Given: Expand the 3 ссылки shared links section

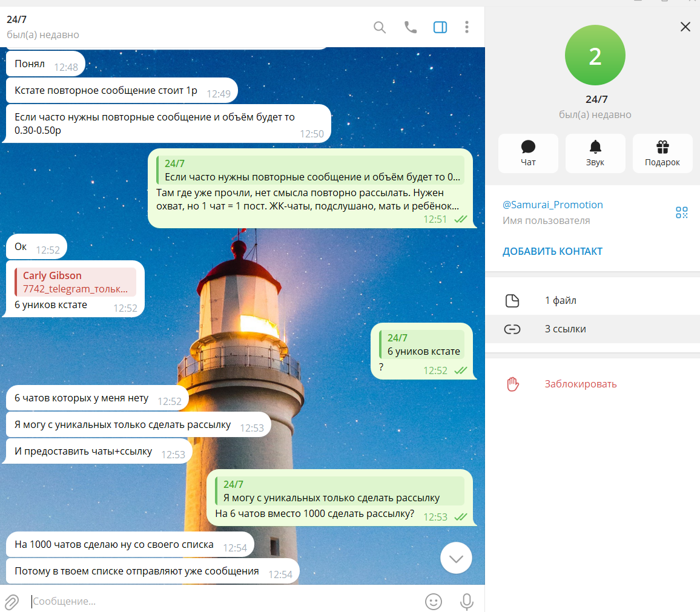Looking at the screenshot, I should point(592,329).
